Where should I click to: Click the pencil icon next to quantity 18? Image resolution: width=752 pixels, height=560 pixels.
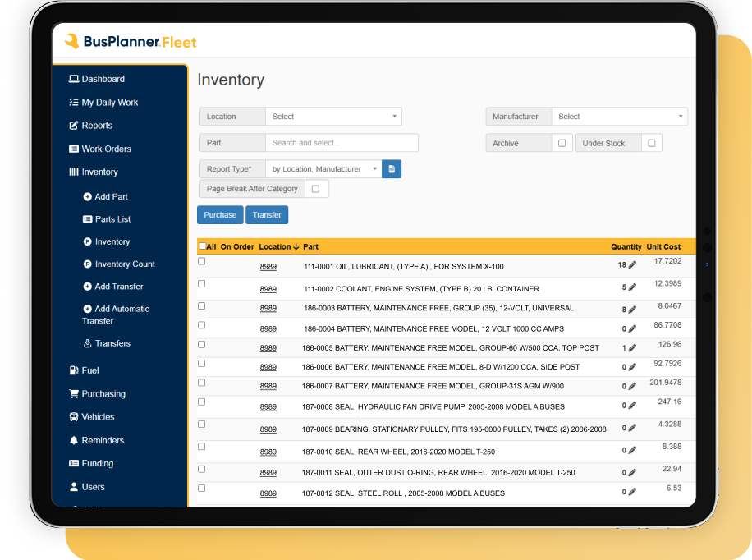click(632, 265)
